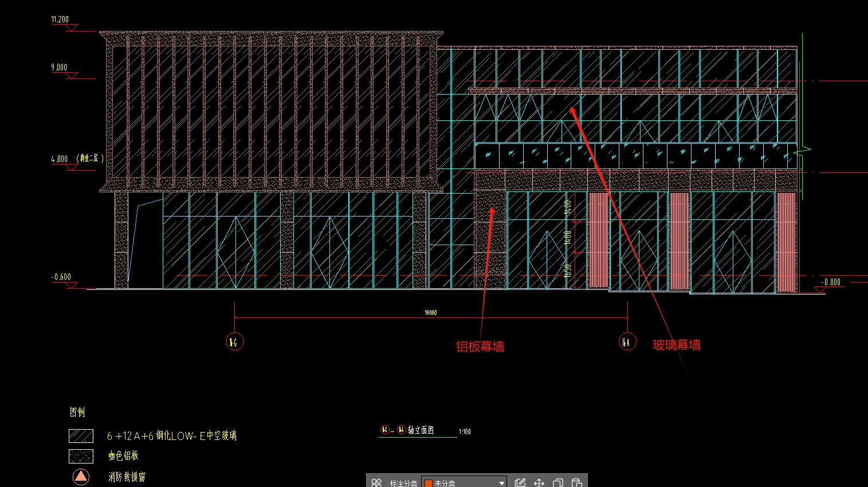Click the fire rescue window triangle legend symbol

coord(81,477)
